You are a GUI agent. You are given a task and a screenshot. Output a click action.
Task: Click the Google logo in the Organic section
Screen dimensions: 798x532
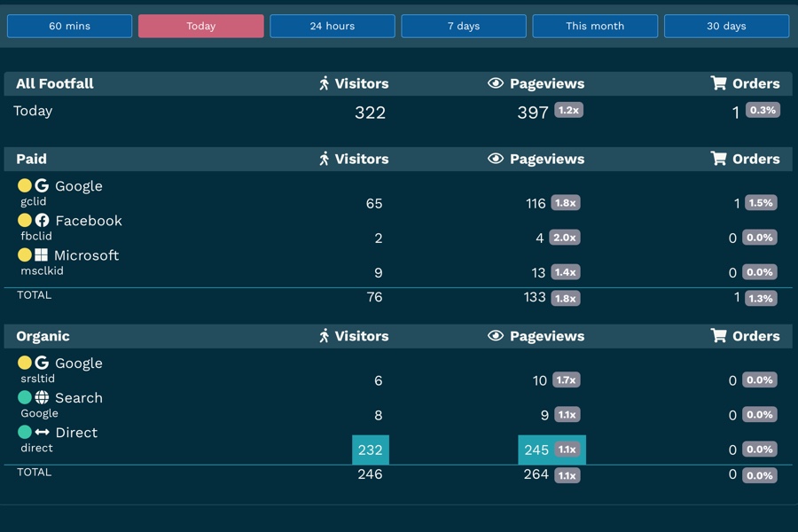tap(42, 363)
